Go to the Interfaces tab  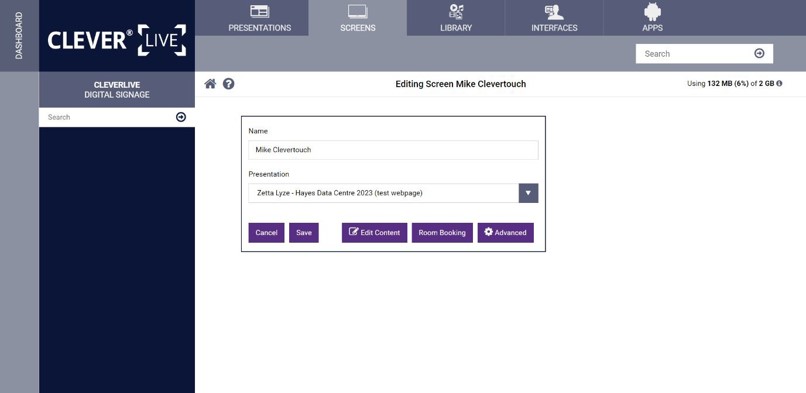[x=554, y=18]
